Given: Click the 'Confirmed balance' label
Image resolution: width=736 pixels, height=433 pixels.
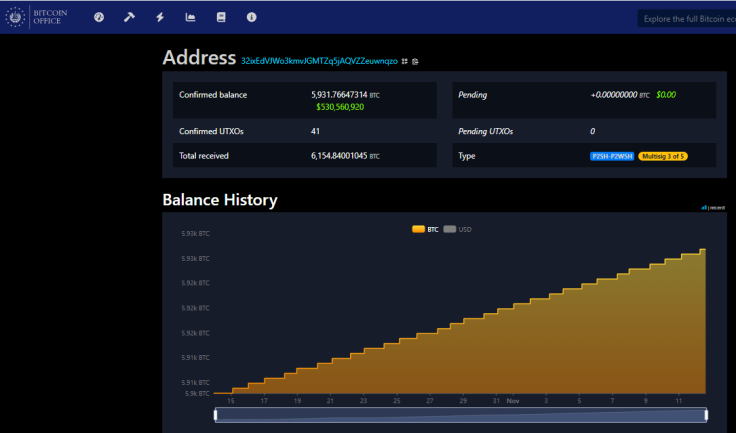Looking at the screenshot, I should pos(213,95).
